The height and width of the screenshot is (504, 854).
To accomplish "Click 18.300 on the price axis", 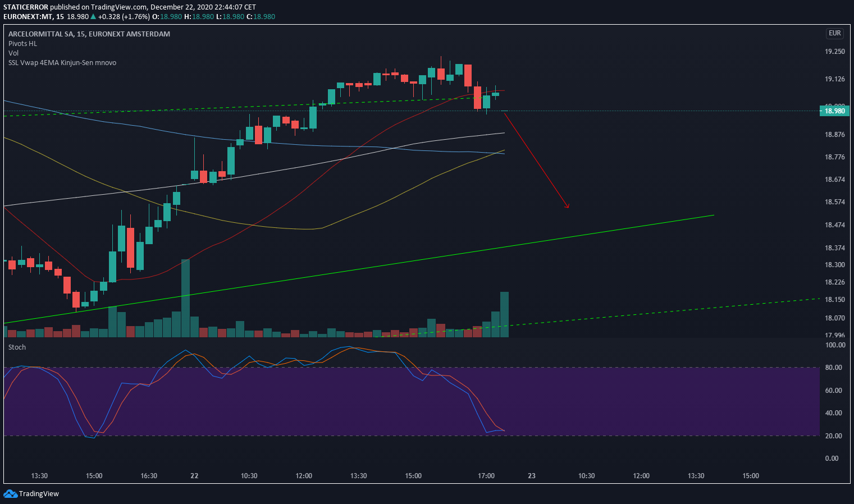I will tap(834, 265).
